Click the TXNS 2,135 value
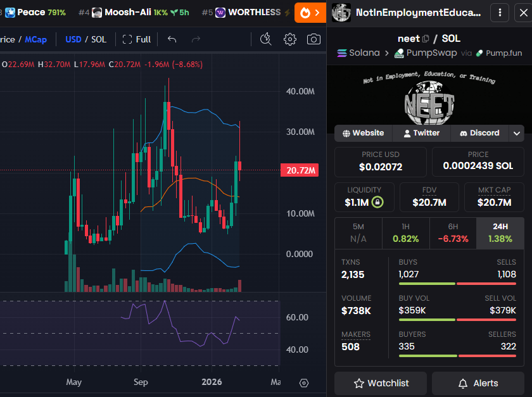The width and height of the screenshot is (532, 397). 353,275
